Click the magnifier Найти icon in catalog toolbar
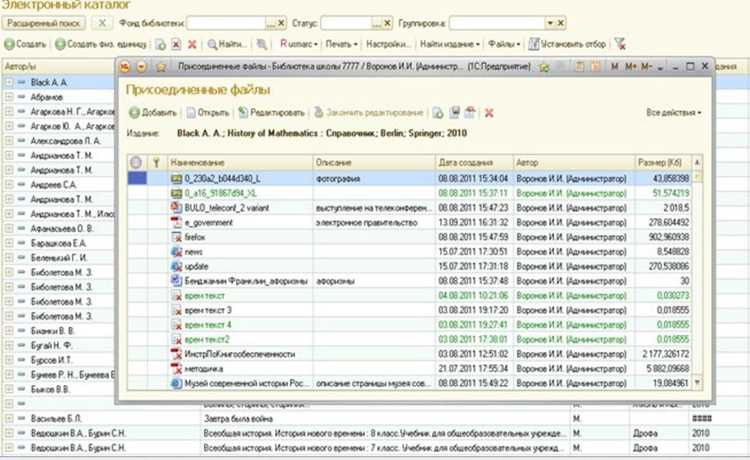Screen dimensions: 750x460 click(212, 44)
